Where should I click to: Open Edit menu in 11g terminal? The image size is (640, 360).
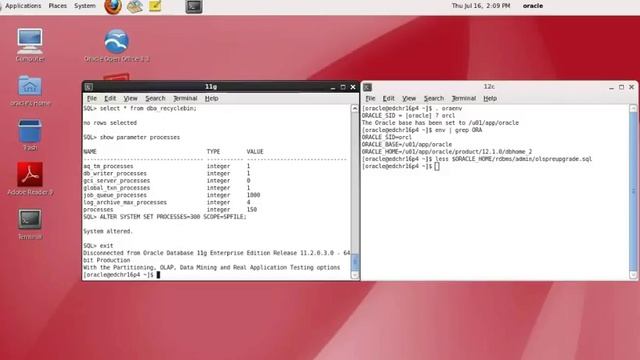coord(110,98)
